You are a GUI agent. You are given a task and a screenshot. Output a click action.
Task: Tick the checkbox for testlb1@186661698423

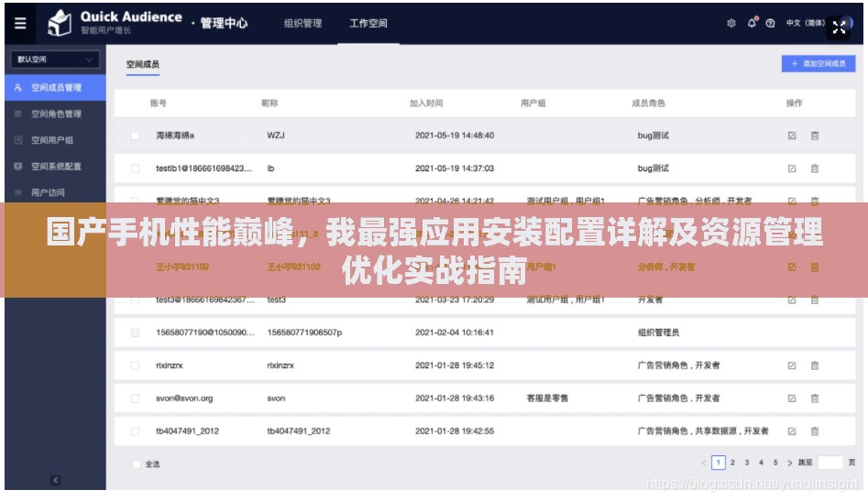[135, 169]
